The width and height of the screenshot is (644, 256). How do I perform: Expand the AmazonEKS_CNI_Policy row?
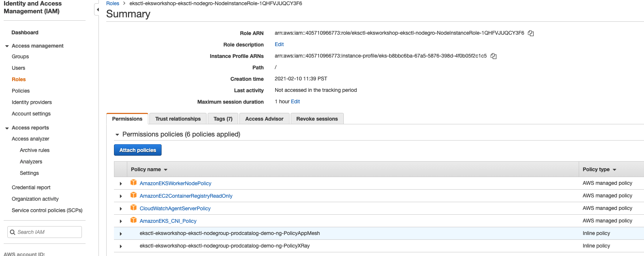click(x=121, y=221)
